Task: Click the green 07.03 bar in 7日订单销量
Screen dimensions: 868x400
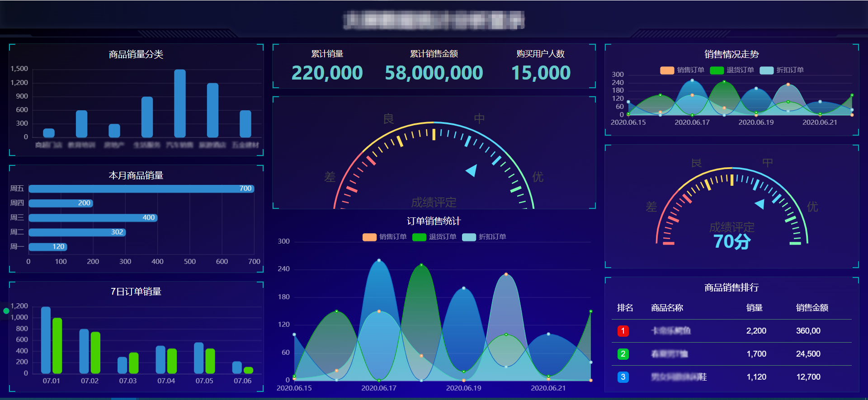Action: point(134,363)
